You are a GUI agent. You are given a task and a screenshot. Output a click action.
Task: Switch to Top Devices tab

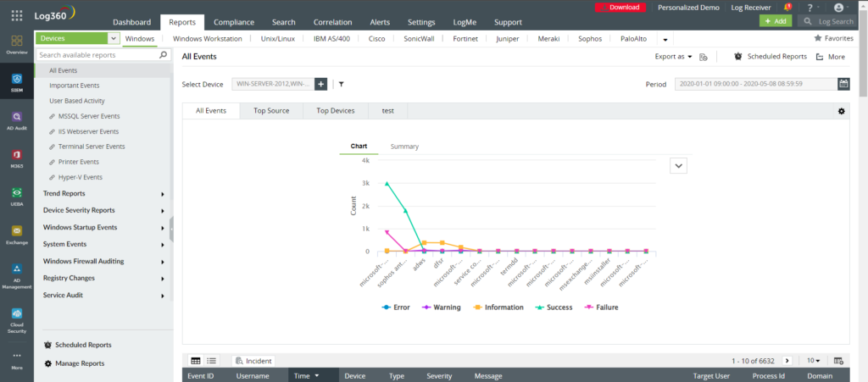(x=336, y=111)
